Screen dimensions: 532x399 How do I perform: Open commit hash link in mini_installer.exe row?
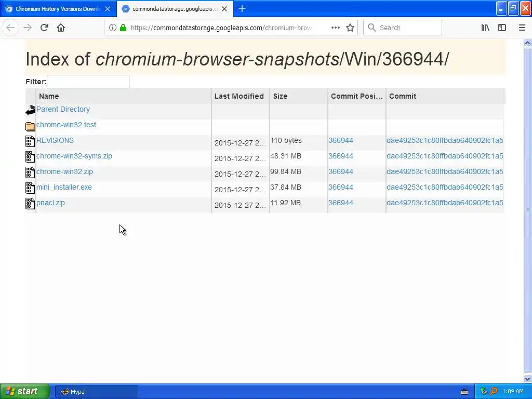[x=445, y=187]
